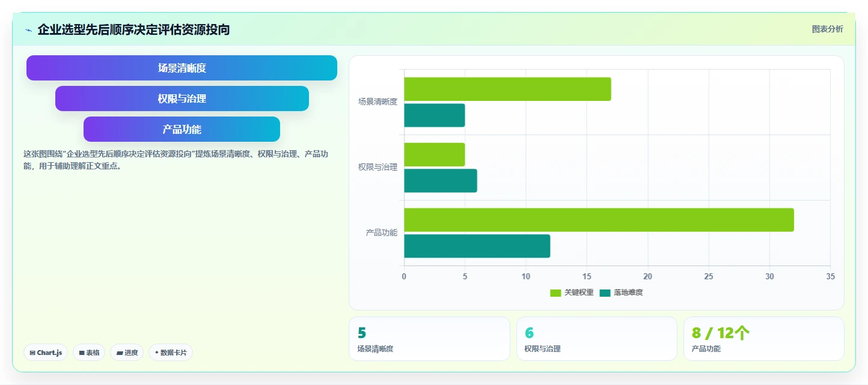Viewport: 868px width, 385px height.
Task: Click the 表格 tag
Action: pyautogui.click(x=90, y=353)
